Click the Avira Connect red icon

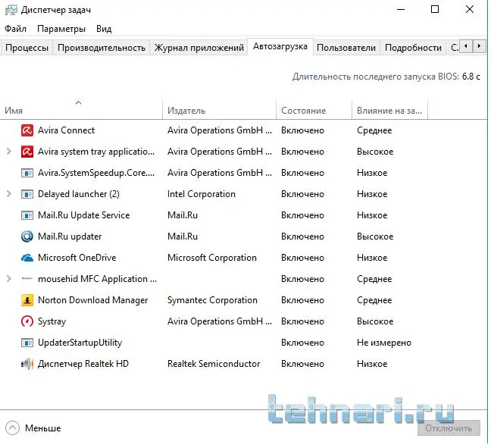[27, 130]
